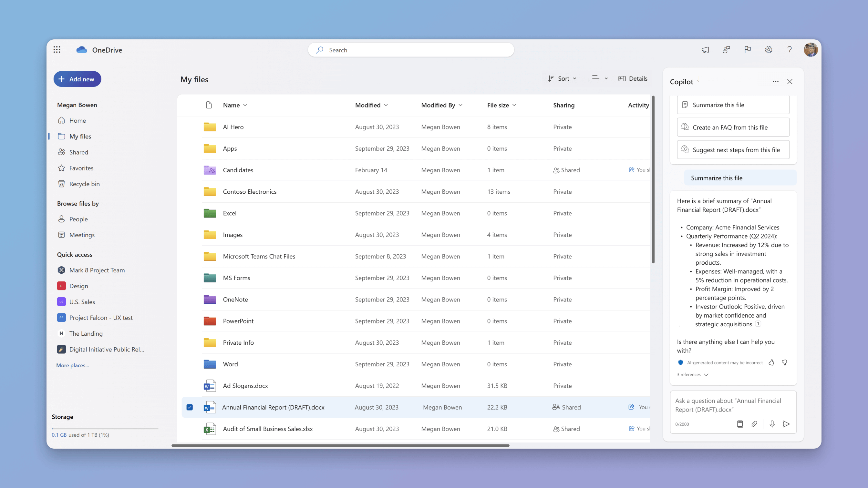Click the app launcher grid icon
Viewport: 868px width, 488px height.
pyautogui.click(x=57, y=49)
